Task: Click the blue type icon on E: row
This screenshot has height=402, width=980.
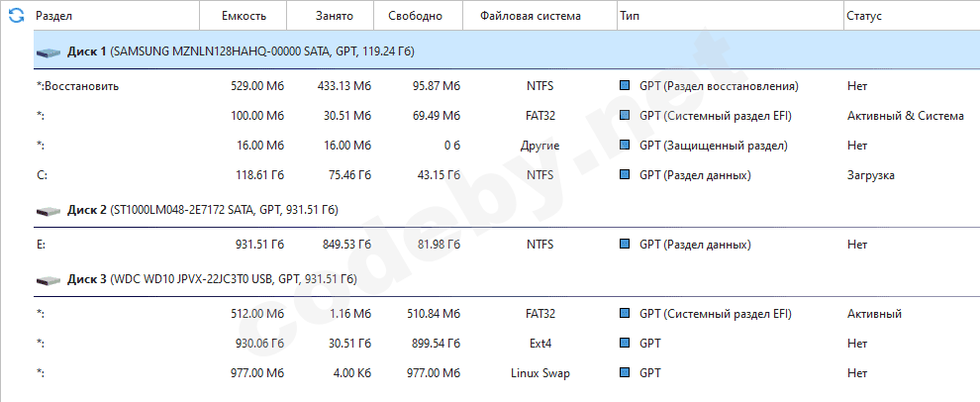Action: tap(625, 245)
